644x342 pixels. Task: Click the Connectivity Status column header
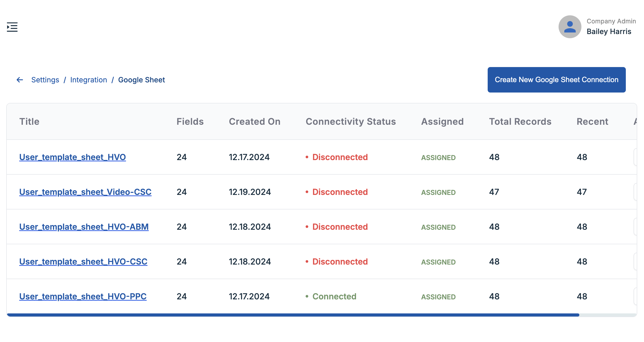point(351,122)
